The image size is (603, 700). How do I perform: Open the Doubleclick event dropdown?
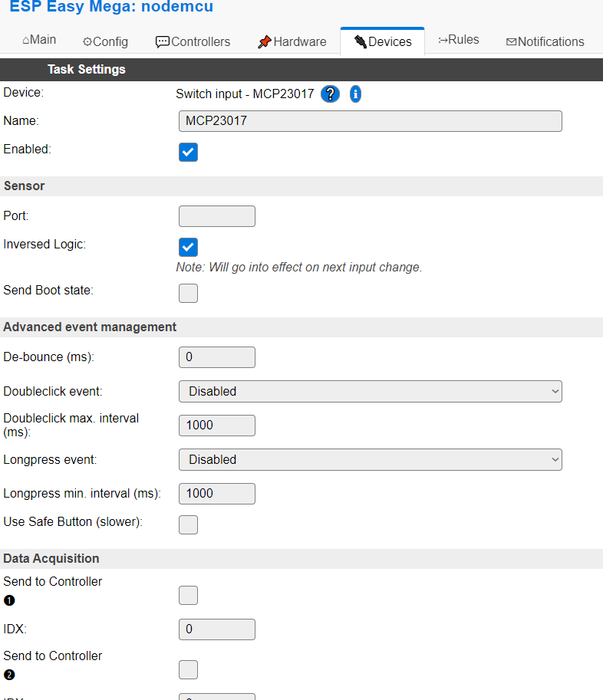coord(371,392)
